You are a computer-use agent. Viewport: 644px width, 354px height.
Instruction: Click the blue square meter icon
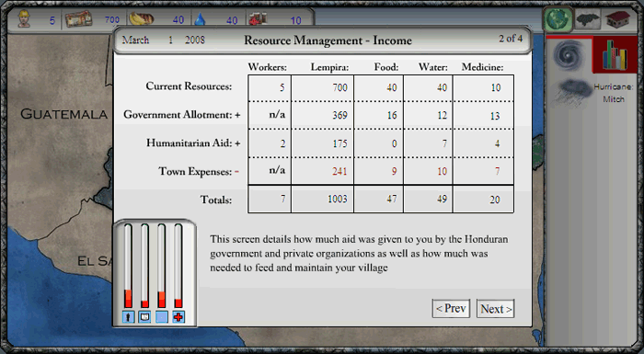[x=161, y=316]
